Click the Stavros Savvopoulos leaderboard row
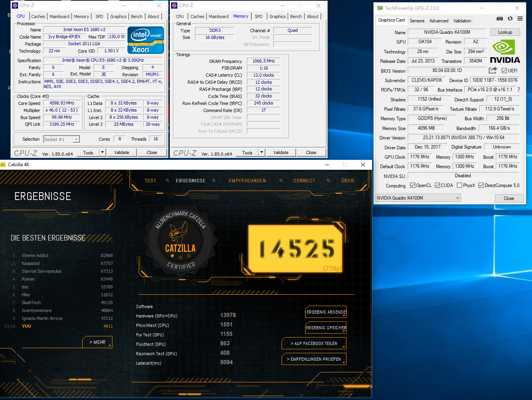Image resolution: width=532 pixels, height=400 pixels. (63, 271)
